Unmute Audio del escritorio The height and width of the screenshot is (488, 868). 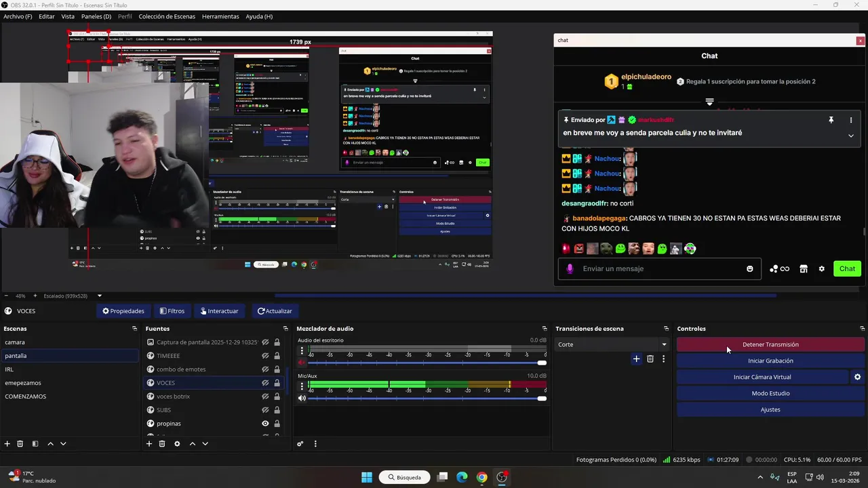[x=302, y=363]
